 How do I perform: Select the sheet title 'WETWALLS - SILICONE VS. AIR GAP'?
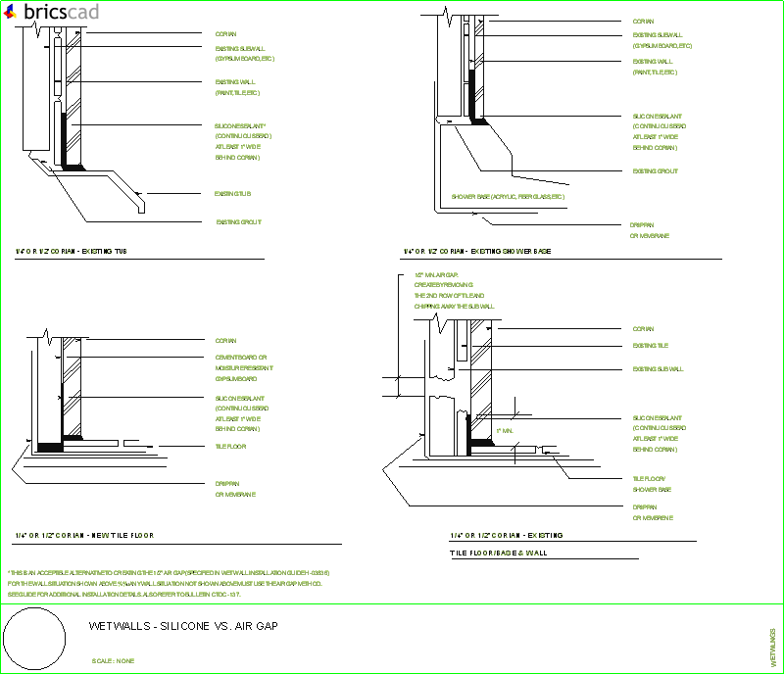[183, 626]
